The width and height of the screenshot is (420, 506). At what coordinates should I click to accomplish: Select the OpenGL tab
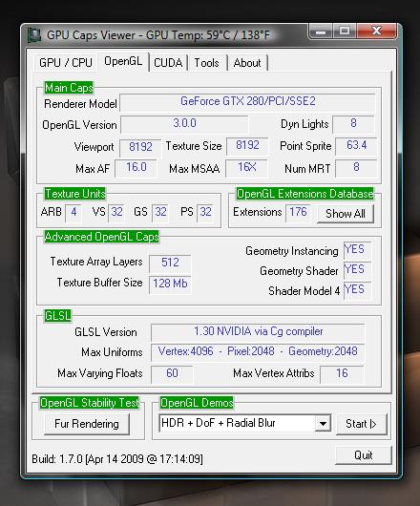tap(123, 61)
